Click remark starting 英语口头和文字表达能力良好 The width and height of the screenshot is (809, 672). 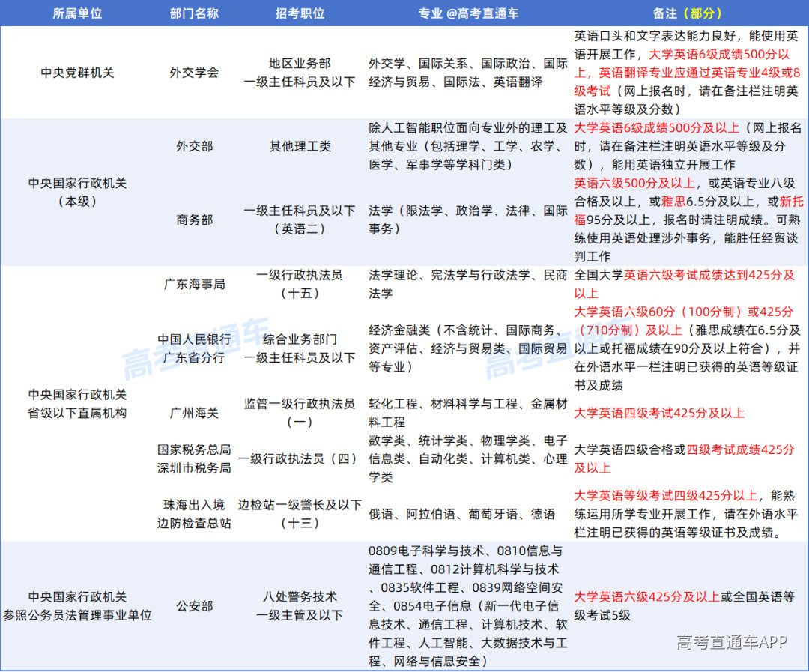(687, 73)
